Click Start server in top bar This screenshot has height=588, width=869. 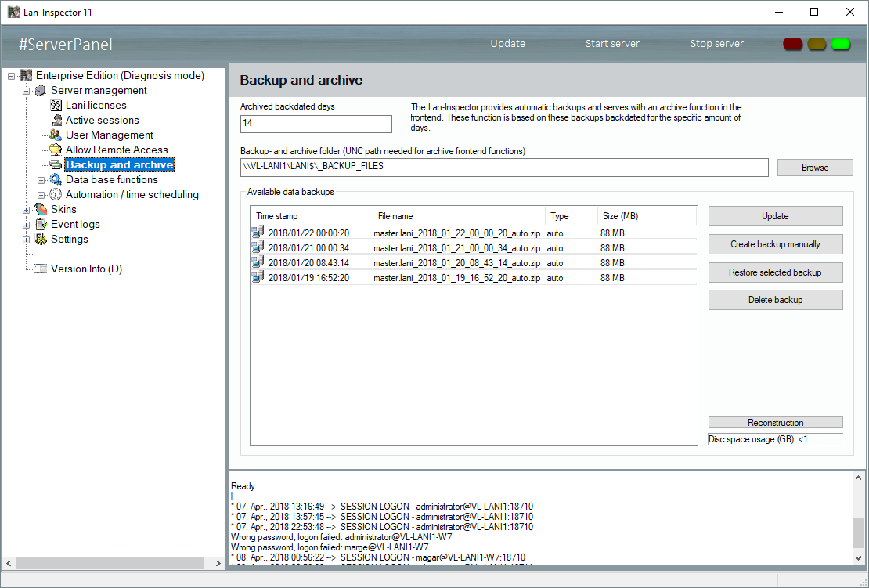[612, 44]
